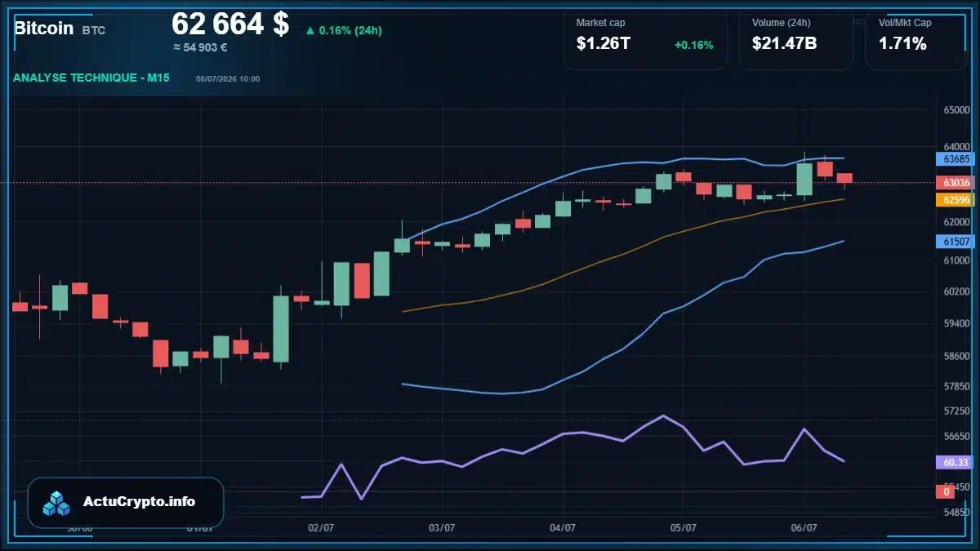The image size is (980, 551).
Task: Click the ≈ 54 903 € converted price
Action: [200, 47]
